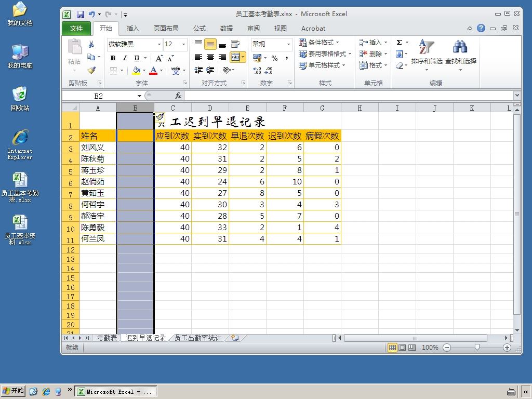This screenshot has height=399, width=532.
Task: Click the Cut scissors icon
Action: click(91, 44)
